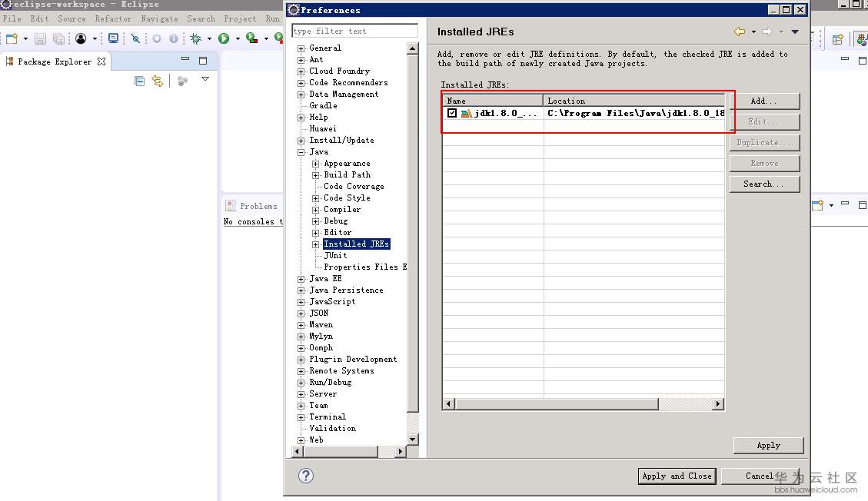Screen dimensions: 868x501
Task: Open the Source menu
Action: pos(72,18)
